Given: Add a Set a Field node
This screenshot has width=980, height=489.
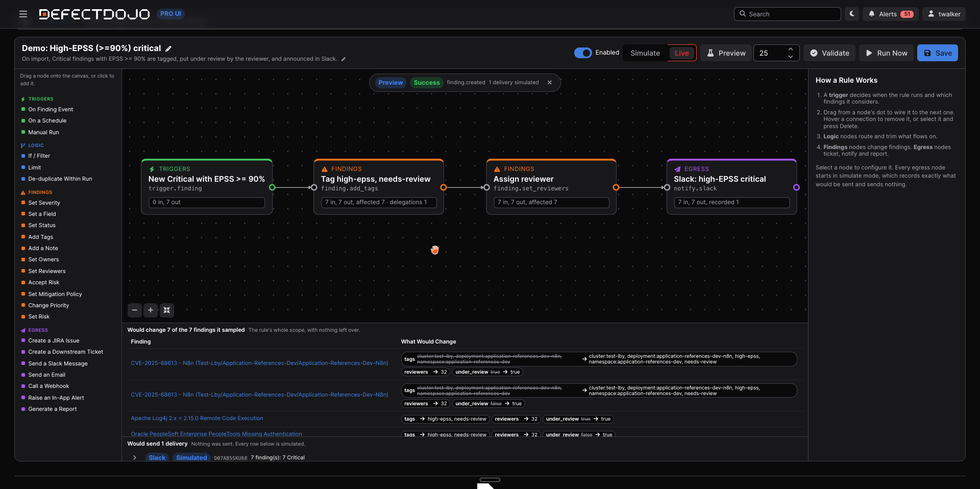Looking at the screenshot, I should [42, 214].
